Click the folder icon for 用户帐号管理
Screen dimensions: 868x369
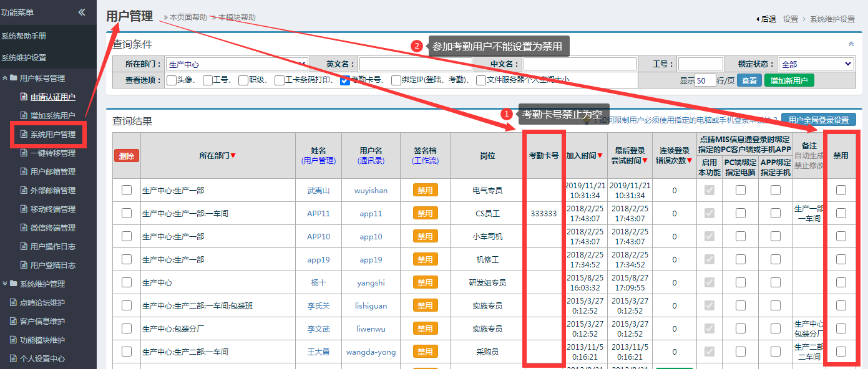pos(13,78)
